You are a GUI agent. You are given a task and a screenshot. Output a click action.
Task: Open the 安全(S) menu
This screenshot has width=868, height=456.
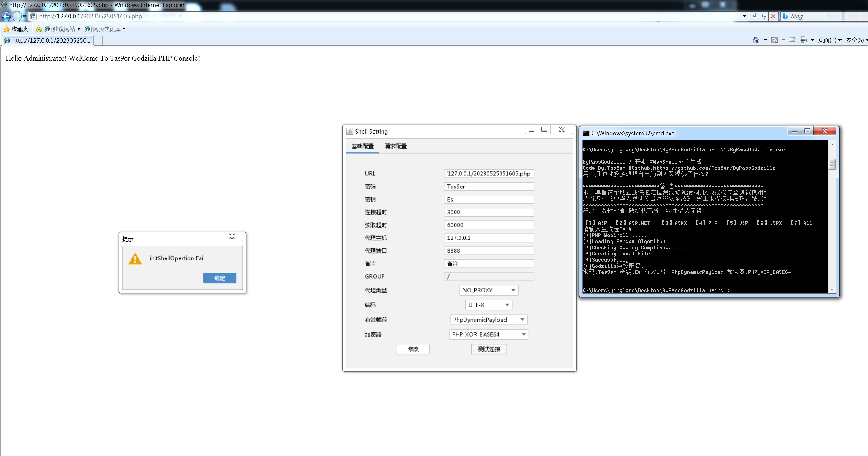(x=855, y=40)
